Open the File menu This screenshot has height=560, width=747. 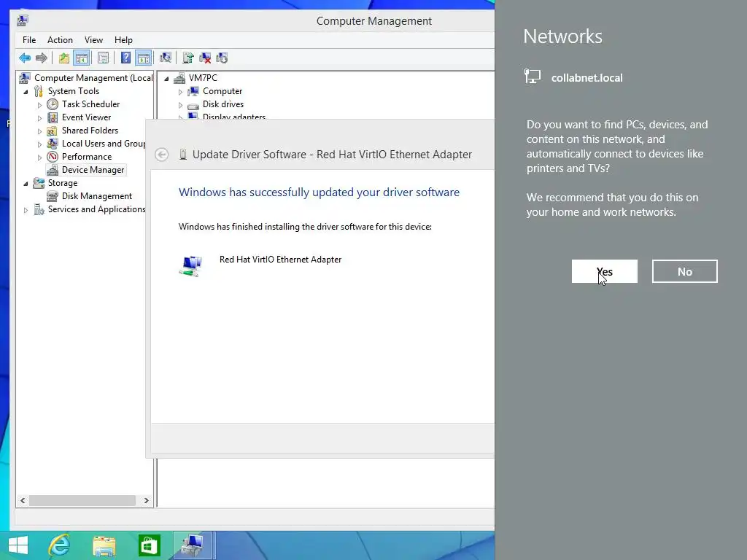pyautogui.click(x=29, y=40)
